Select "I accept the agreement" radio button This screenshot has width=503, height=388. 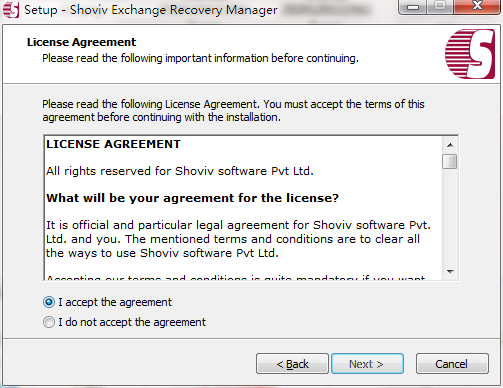click(49, 302)
